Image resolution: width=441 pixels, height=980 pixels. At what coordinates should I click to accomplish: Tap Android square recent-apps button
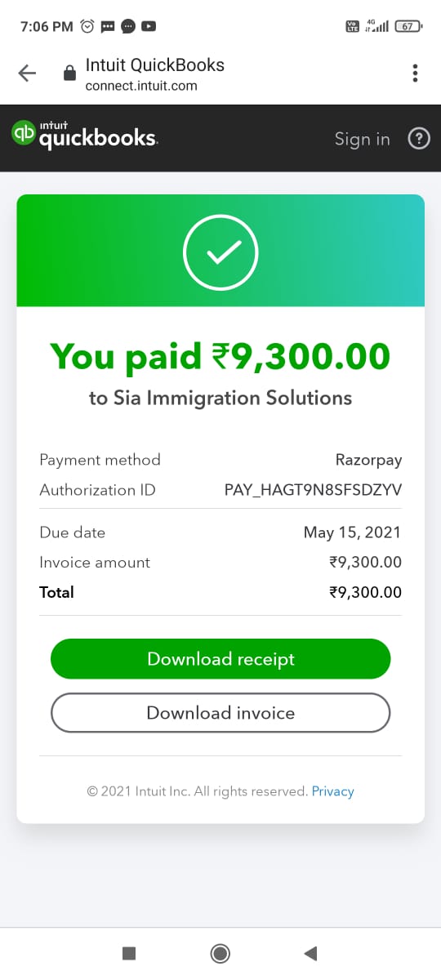click(128, 953)
